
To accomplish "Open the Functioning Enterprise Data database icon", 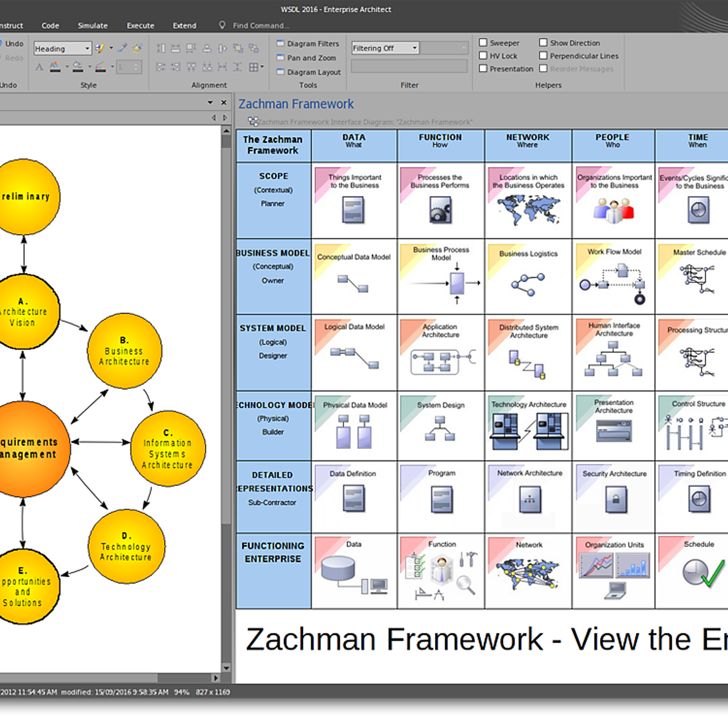I will click(354, 575).
